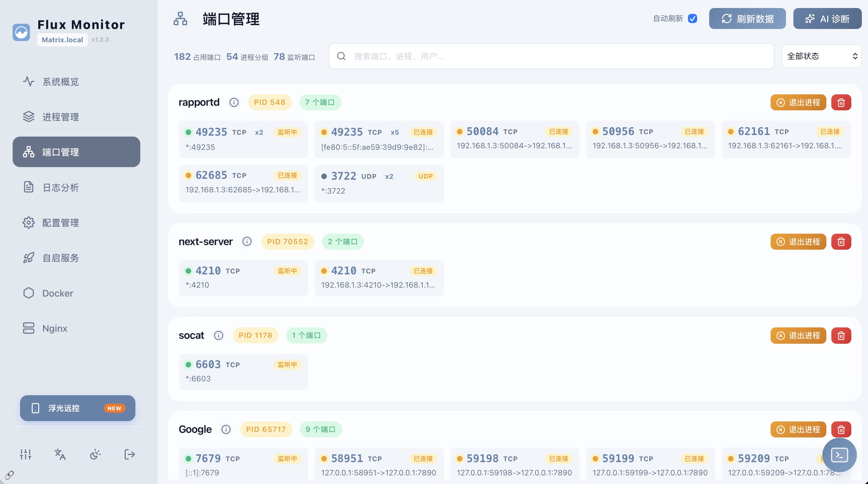Click the 9 个端口 badge
The width and height of the screenshot is (868, 484).
click(x=320, y=429)
